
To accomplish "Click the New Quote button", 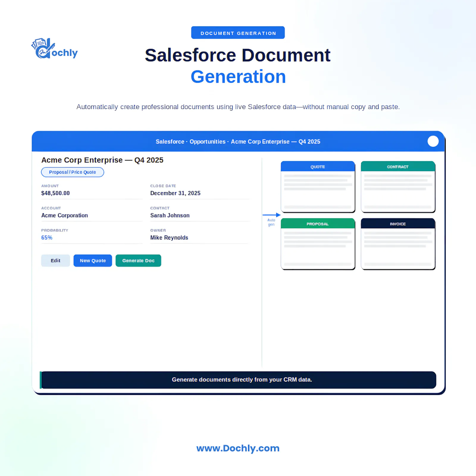I will [93, 261].
